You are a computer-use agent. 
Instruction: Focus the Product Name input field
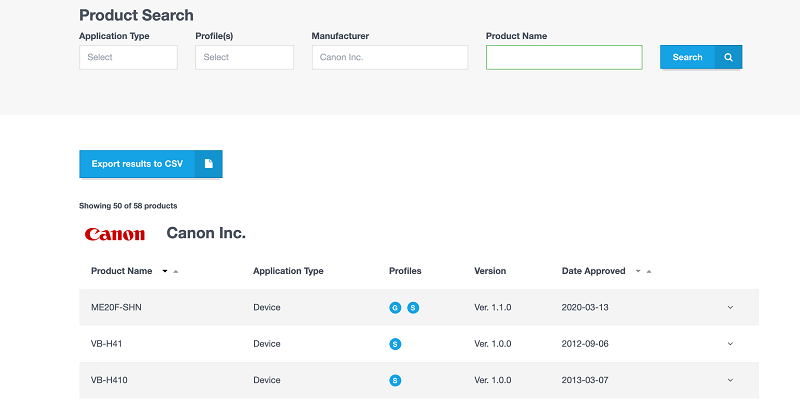[564, 57]
